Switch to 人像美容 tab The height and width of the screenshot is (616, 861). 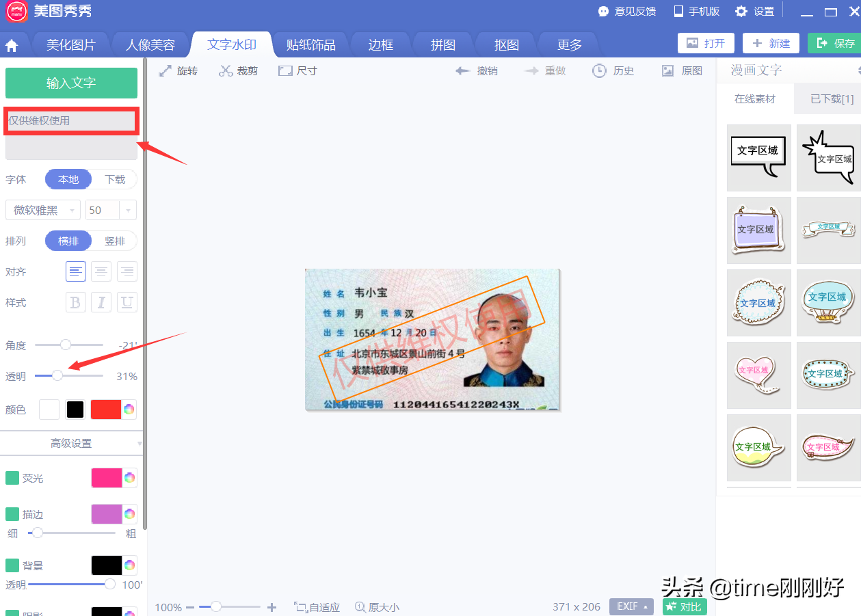coord(150,45)
